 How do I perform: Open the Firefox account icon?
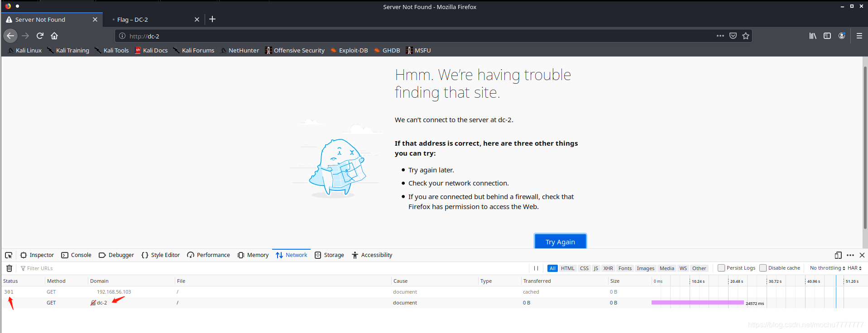pos(842,36)
